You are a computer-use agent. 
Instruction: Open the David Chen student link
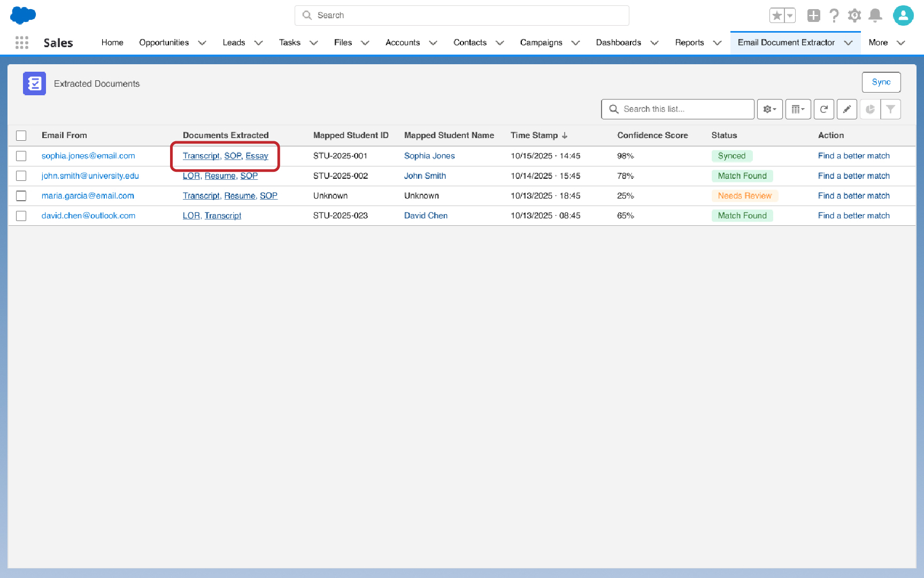point(426,216)
